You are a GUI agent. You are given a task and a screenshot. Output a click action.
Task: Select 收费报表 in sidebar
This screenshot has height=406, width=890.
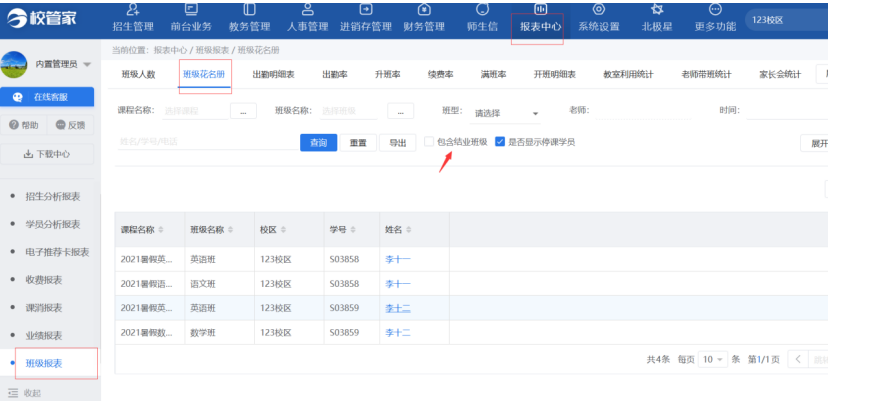[44, 280]
